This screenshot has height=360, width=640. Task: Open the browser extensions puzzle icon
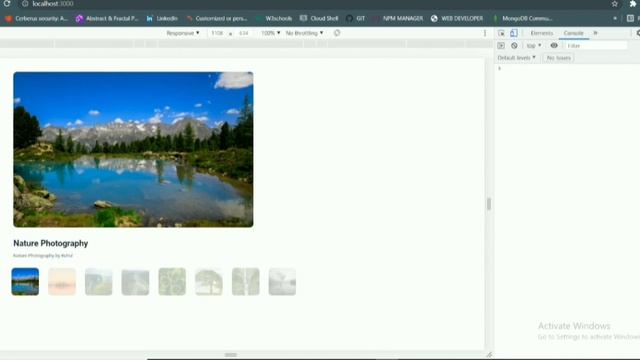pos(633,4)
